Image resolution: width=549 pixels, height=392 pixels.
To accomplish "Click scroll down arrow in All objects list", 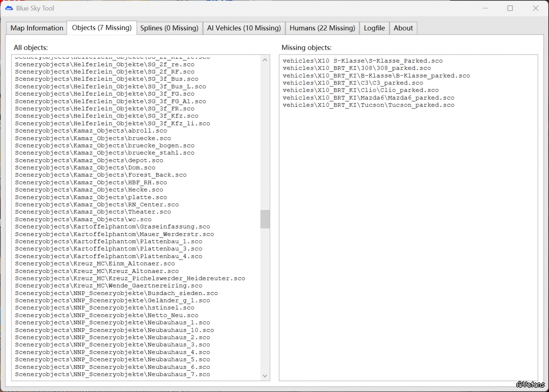I will 265,376.
